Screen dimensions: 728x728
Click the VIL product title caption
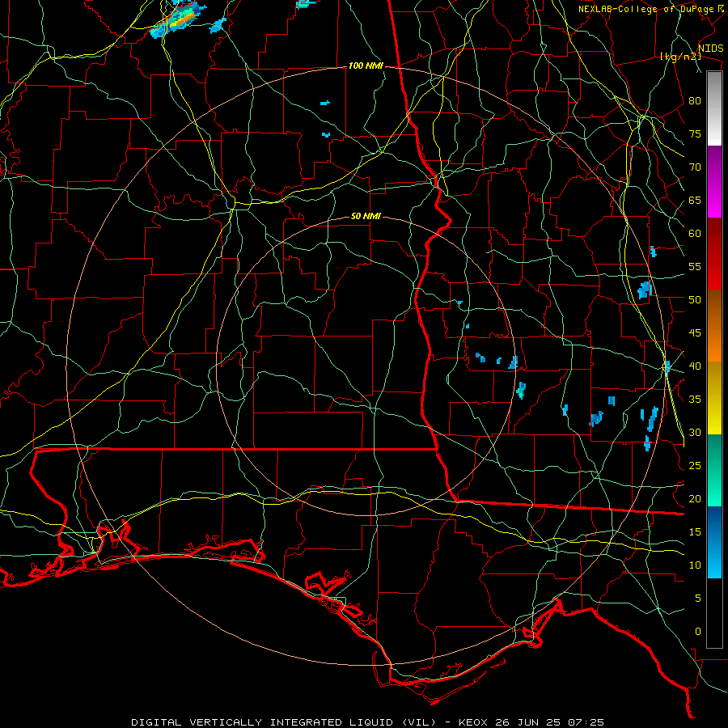(x=368, y=722)
